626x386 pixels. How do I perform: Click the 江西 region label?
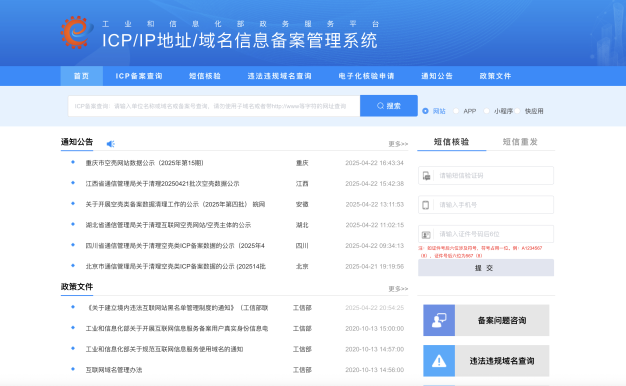coord(302,184)
